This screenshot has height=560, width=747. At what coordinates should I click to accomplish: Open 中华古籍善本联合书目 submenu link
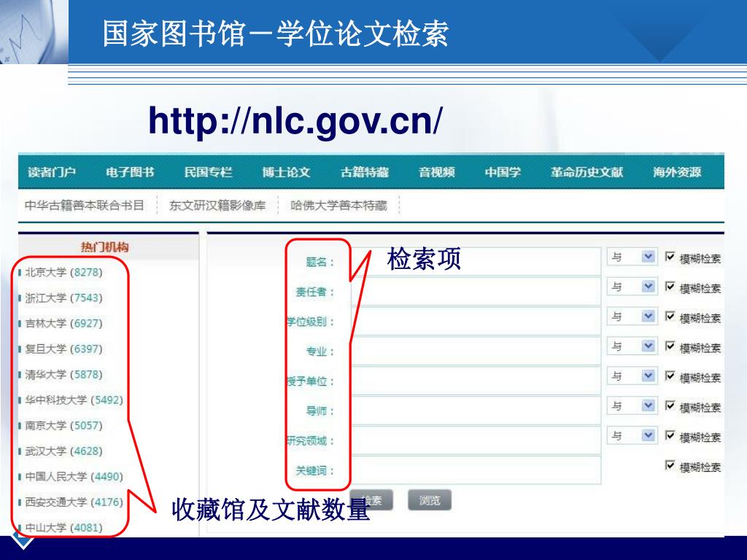coord(85,205)
